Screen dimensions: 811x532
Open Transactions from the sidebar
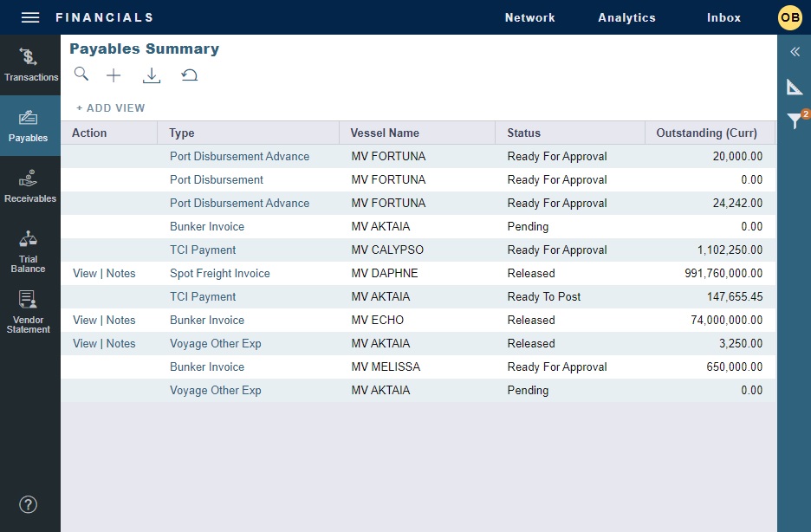[29, 63]
